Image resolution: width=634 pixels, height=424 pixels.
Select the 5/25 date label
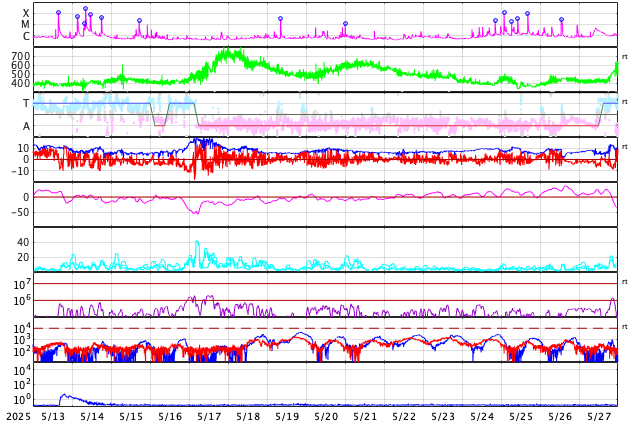point(521,416)
